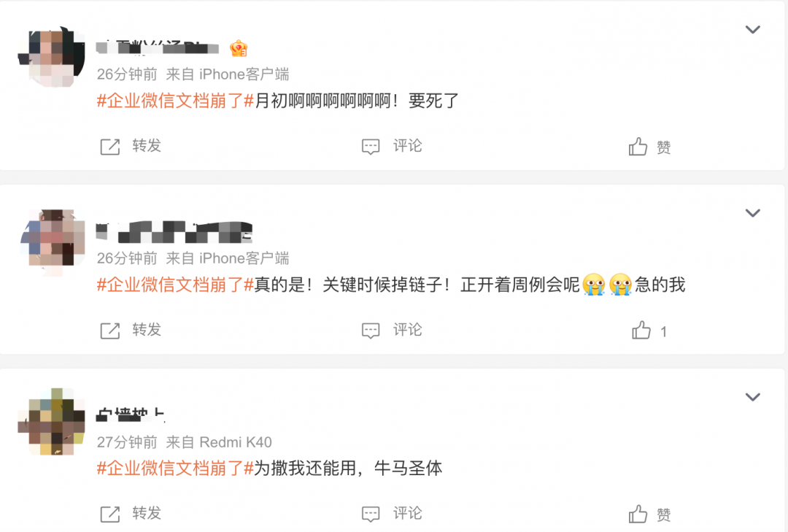Viewport: 788px width, 532px height.
Task: Open comment icon on the 周例会 post
Action: (371, 331)
